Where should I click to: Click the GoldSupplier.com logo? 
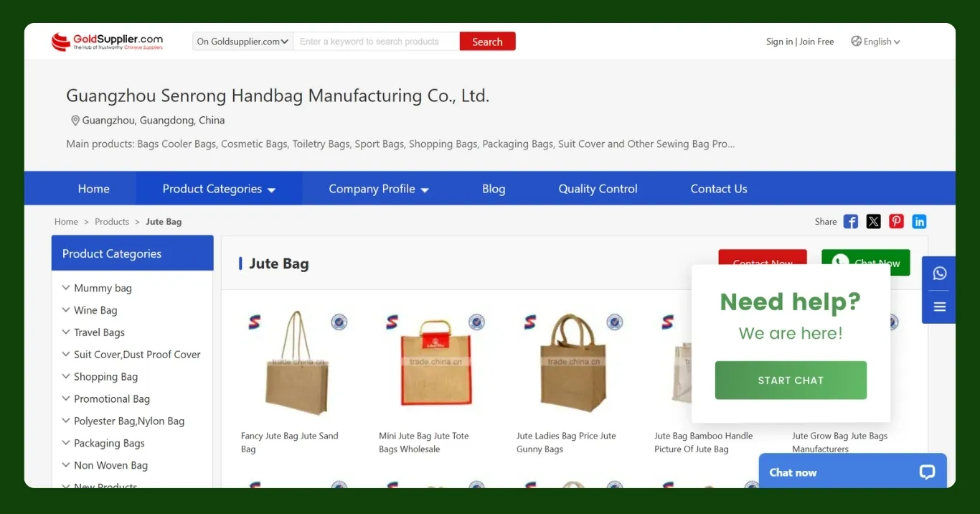(107, 42)
